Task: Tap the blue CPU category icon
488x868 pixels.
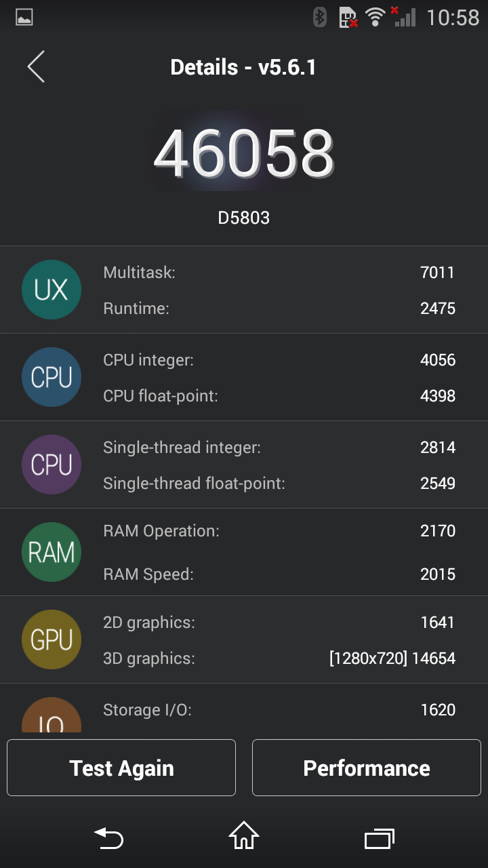Action: pos(52,377)
